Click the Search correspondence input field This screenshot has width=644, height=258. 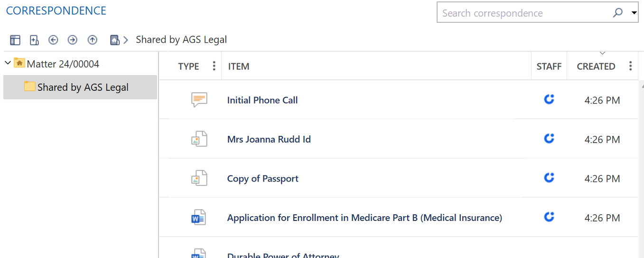[x=522, y=13]
